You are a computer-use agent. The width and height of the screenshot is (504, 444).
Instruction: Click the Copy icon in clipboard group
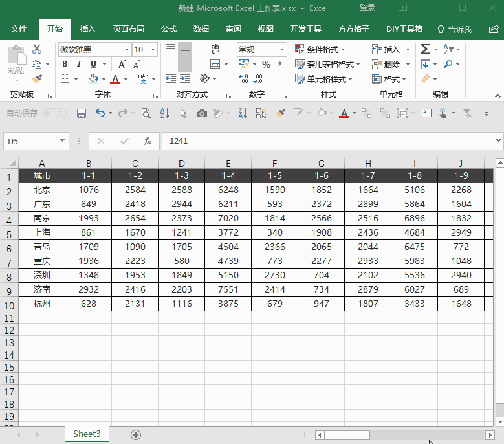point(37,64)
